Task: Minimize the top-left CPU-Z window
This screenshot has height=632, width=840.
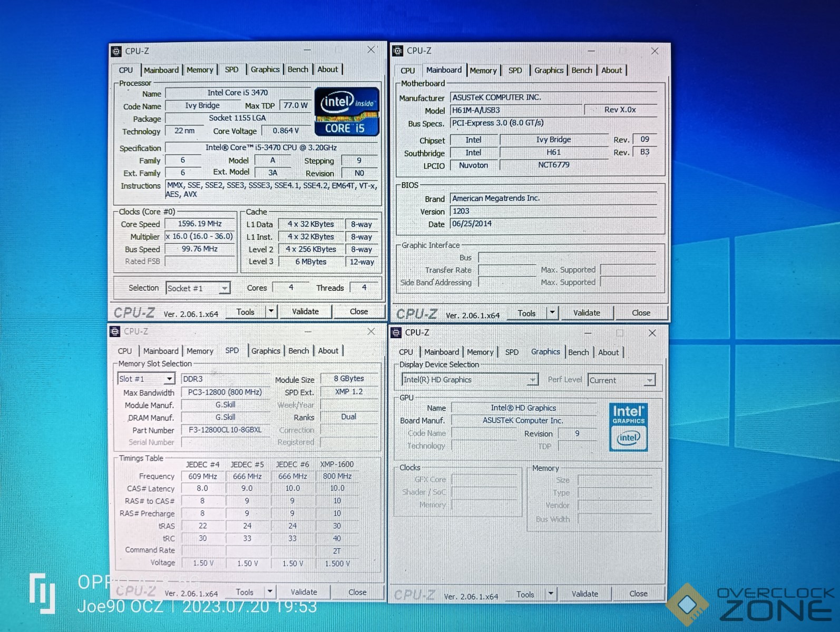Action: click(307, 50)
